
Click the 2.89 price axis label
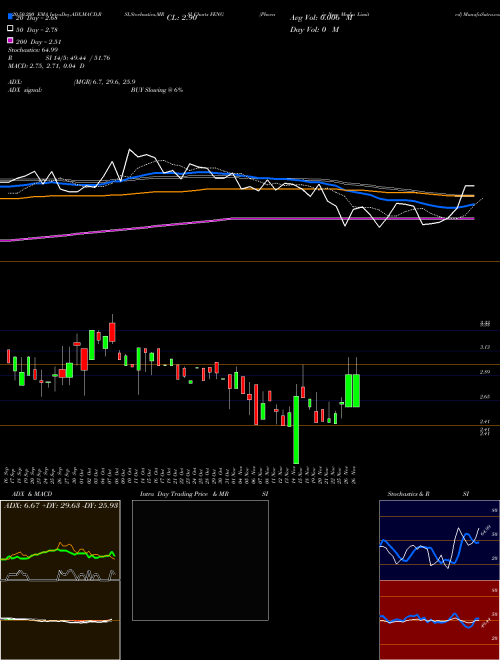point(484,372)
